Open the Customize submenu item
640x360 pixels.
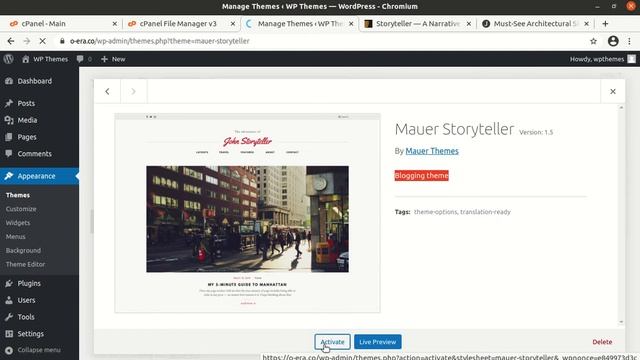point(21,209)
